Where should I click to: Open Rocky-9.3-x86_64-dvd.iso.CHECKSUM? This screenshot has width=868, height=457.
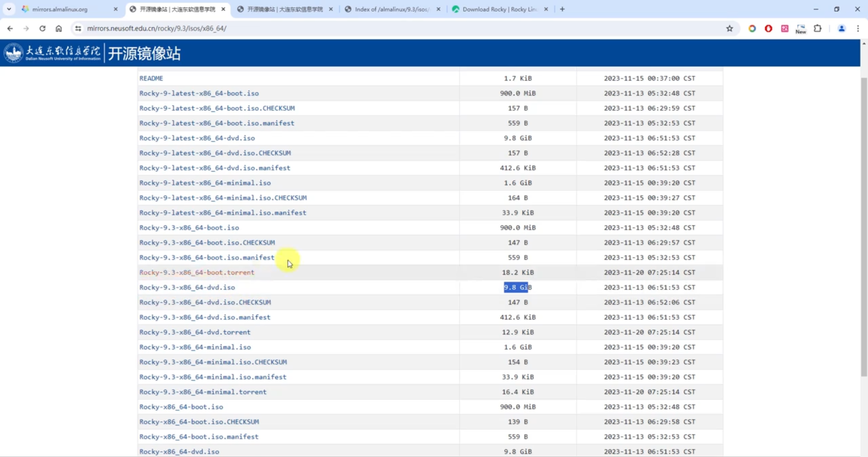coord(205,302)
